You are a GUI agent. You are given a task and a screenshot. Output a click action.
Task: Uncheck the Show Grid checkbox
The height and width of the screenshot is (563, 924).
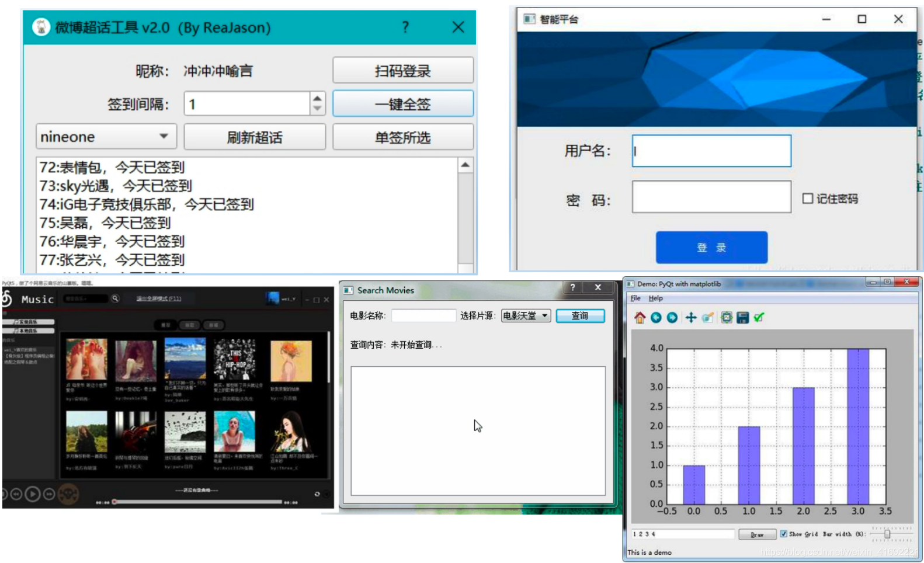tap(783, 534)
